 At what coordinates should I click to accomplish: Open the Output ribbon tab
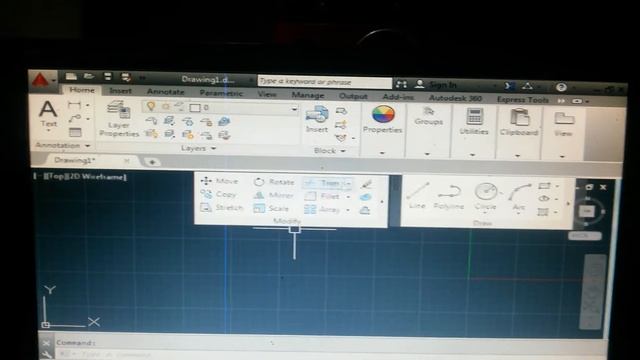point(353,96)
